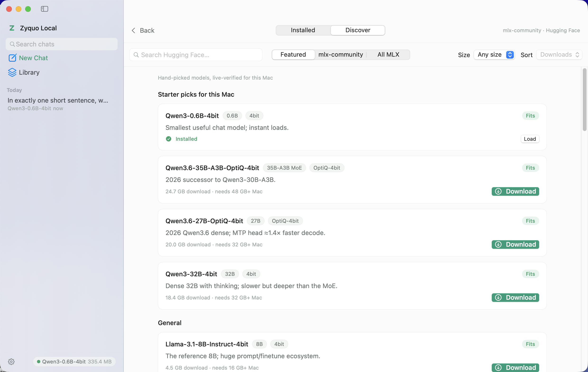Open settings with the gear icon

tap(11, 362)
